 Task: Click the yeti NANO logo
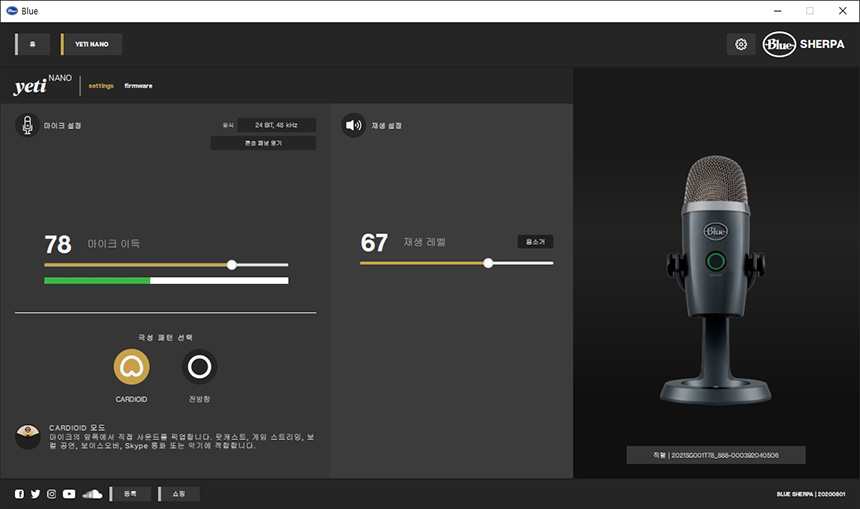coord(43,85)
